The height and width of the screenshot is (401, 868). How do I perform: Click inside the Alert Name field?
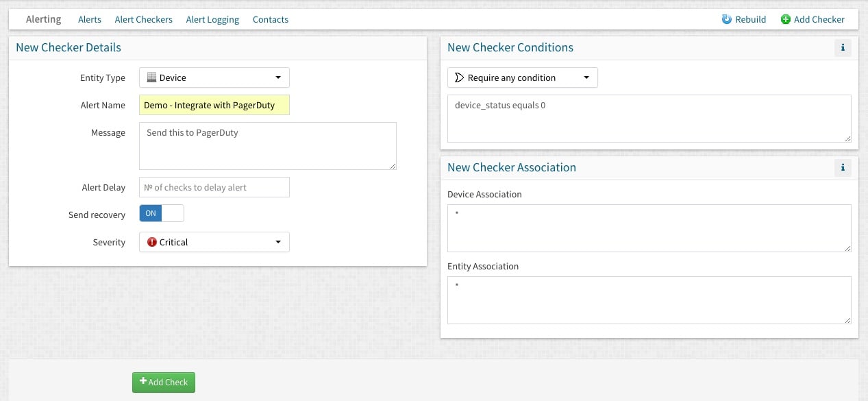pyautogui.click(x=214, y=105)
